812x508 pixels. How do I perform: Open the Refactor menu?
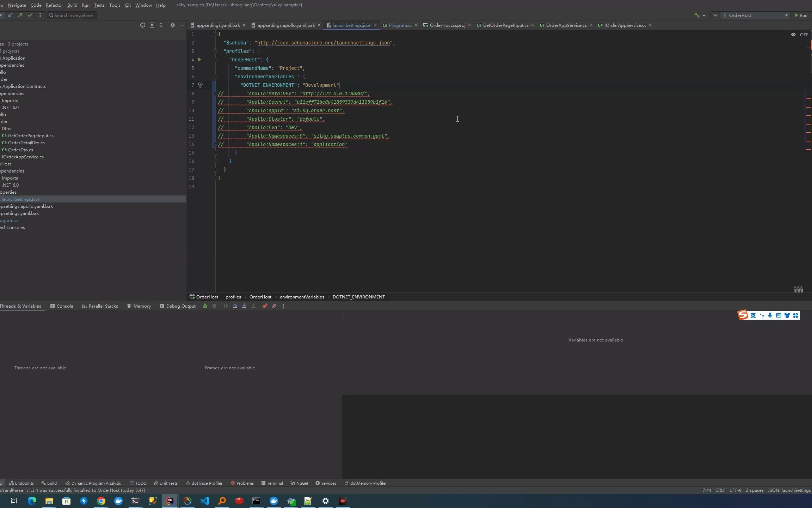pyautogui.click(x=54, y=5)
